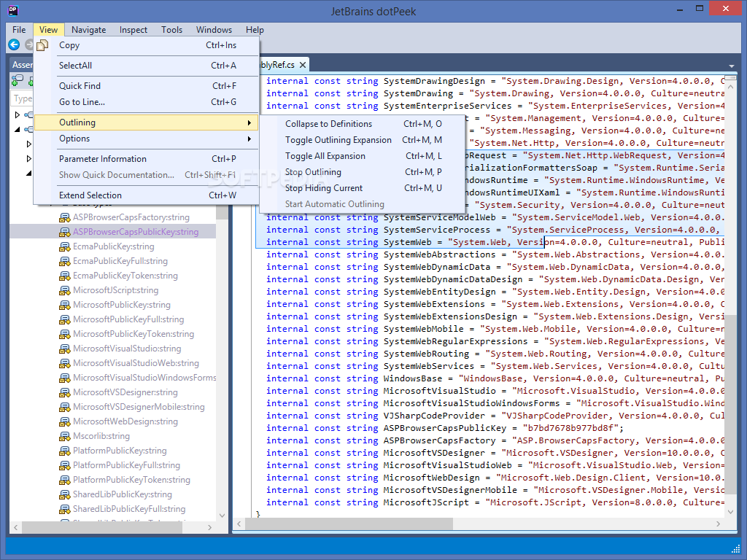Open the Help menu
747x560 pixels.
coord(255,29)
